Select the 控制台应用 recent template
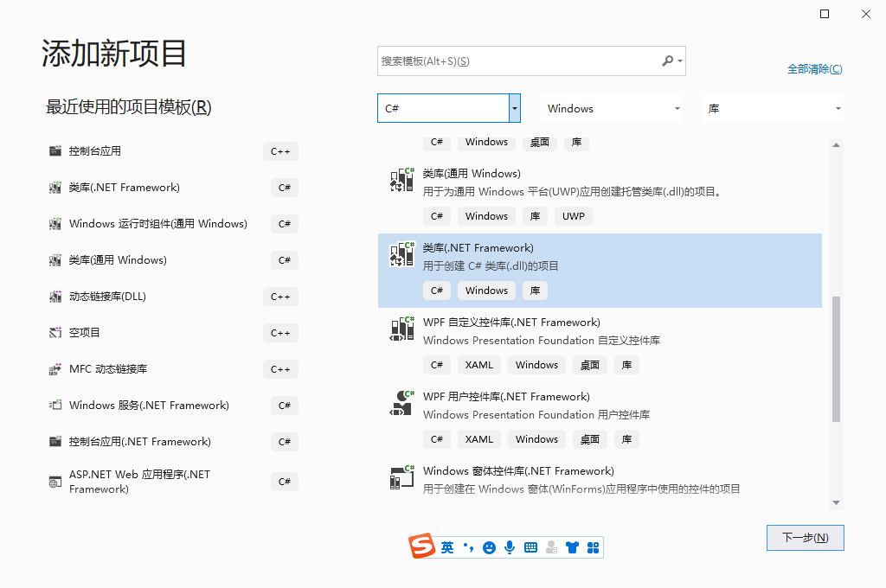Viewport: 886px width, 588px height. tap(173, 150)
